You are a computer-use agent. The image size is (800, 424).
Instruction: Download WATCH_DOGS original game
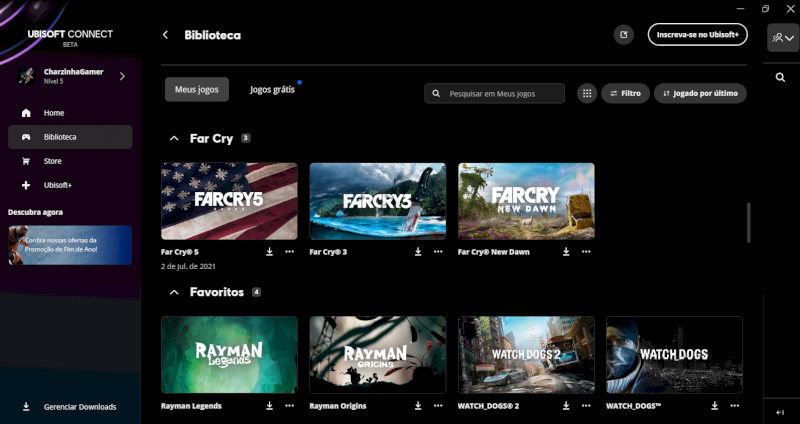coord(714,406)
